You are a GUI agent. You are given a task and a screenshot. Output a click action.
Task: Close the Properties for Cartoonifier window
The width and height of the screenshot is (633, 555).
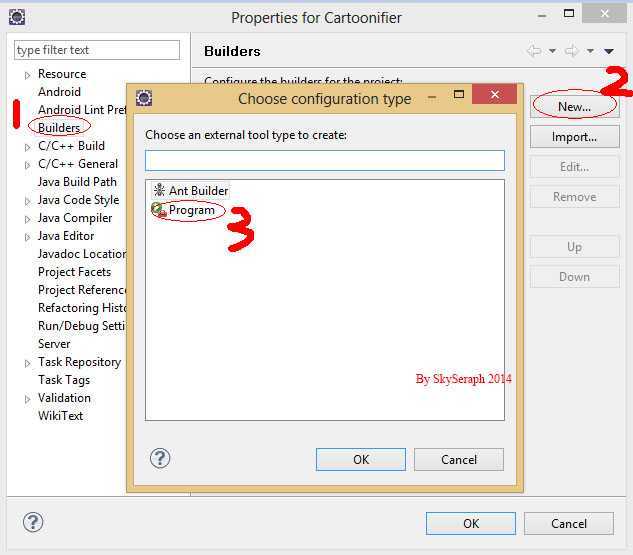coord(605,13)
